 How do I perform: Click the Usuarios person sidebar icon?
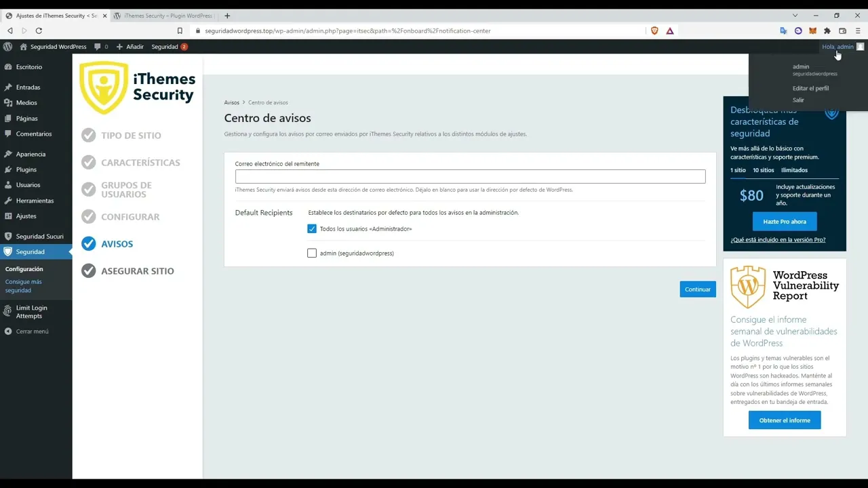(x=8, y=185)
